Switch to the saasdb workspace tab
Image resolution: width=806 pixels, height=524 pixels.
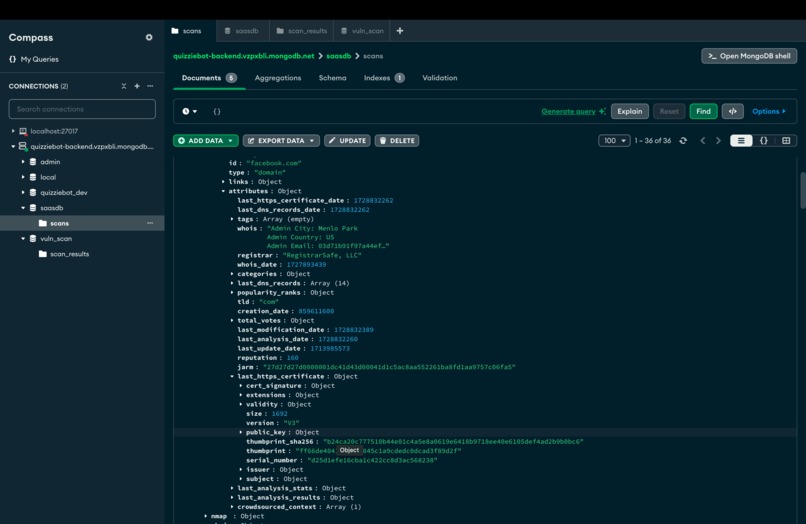coord(242,31)
